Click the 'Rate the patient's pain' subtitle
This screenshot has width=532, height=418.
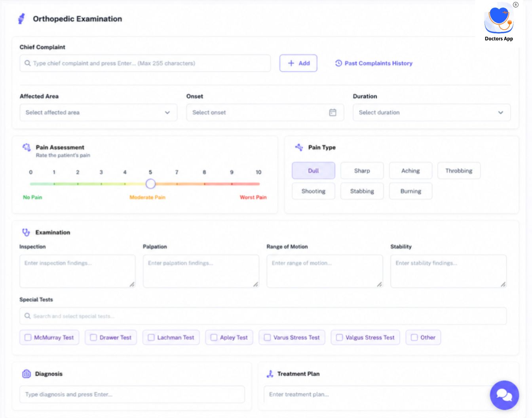pos(63,156)
